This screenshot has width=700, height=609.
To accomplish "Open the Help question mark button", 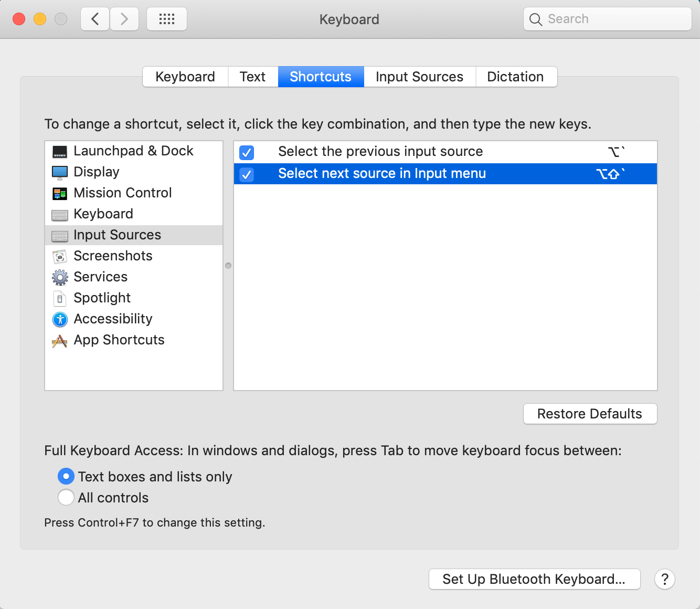I will [x=665, y=579].
